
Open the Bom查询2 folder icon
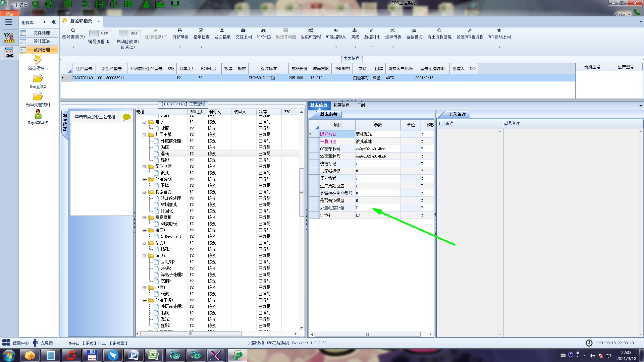tap(38, 79)
